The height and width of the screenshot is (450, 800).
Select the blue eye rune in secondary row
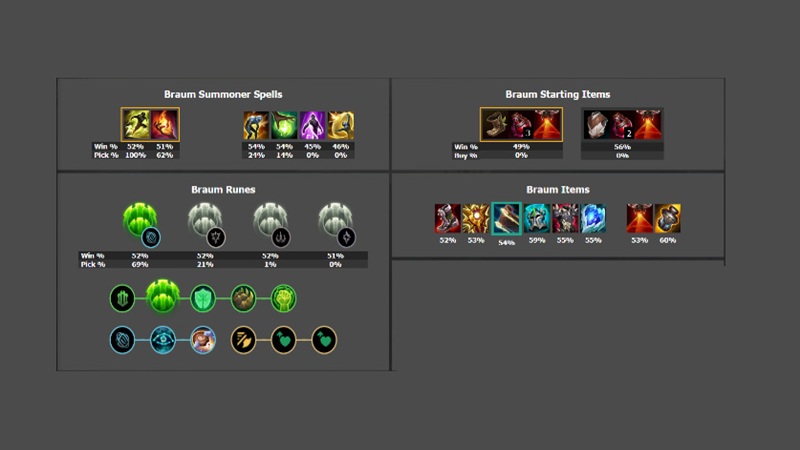163,340
